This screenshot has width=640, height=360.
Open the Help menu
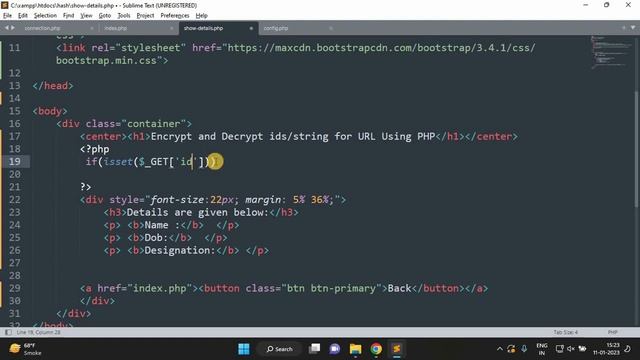202,16
